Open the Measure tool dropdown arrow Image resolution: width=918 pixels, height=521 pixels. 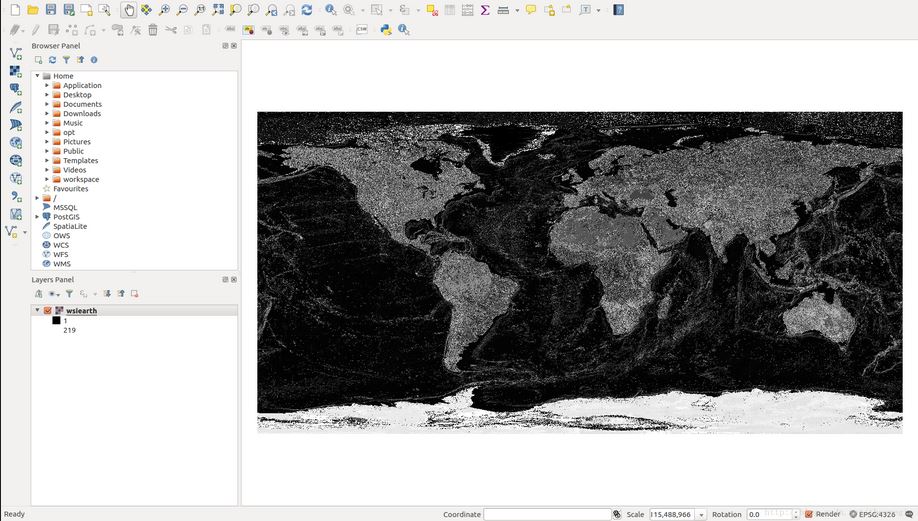pyautogui.click(x=517, y=10)
